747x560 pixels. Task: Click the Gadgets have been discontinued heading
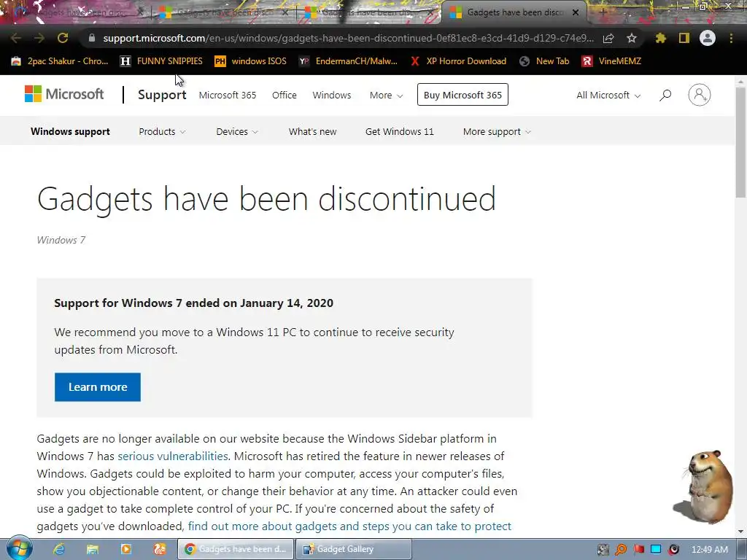click(267, 199)
